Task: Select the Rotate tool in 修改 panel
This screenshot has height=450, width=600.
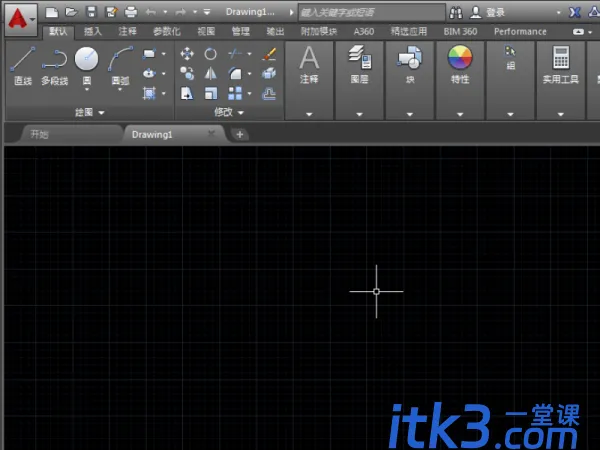Action: (x=210, y=54)
